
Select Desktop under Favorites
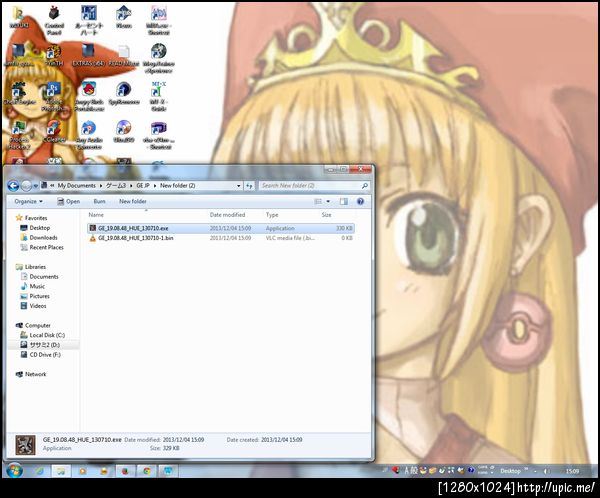35,228
